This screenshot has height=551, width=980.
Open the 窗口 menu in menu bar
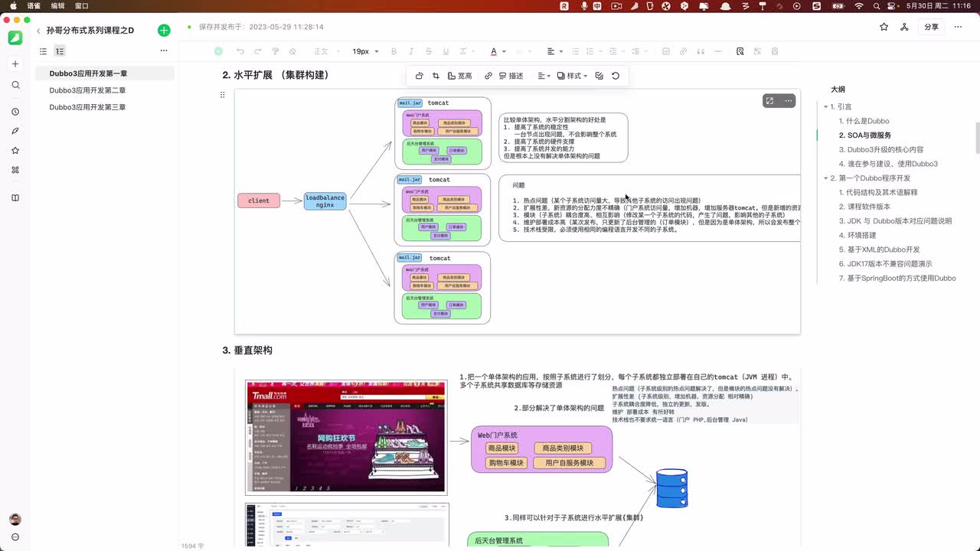click(x=81, y=5)
